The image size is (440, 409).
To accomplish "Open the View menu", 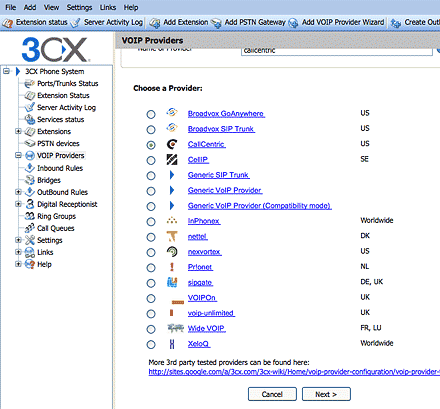I will [51, 7].
